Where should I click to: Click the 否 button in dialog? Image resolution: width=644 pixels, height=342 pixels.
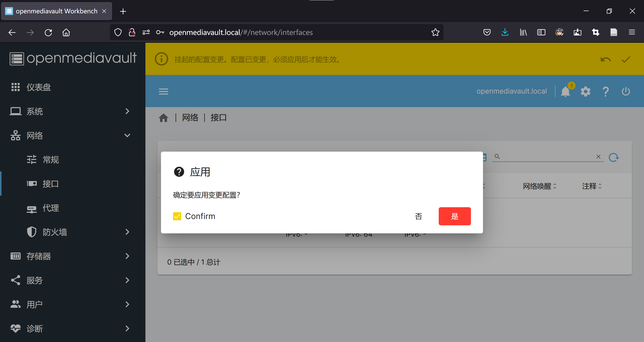[418, 216]
